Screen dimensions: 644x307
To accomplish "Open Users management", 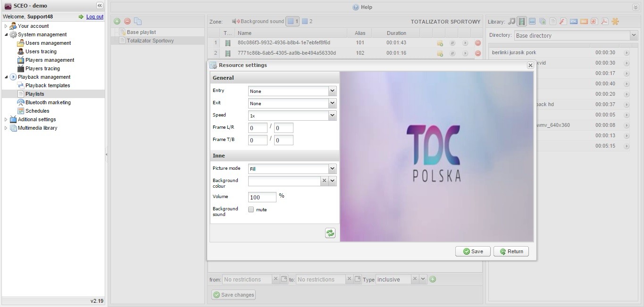I will coord(48,43).
